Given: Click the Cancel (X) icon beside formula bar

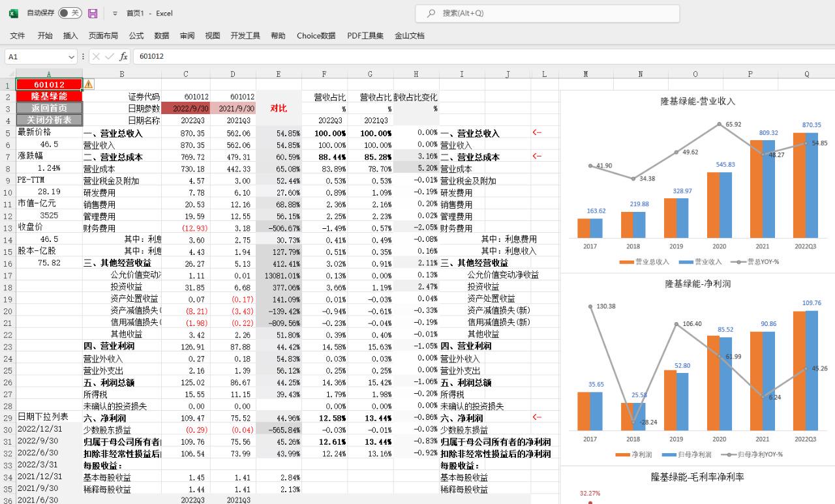Looking at the screenshot, I should (96, 57).
